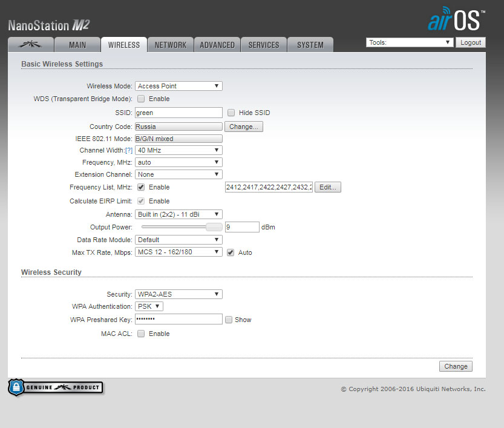504x428 pixels.
Task: Open the Channel Width help link
Action: pos(129,150)
